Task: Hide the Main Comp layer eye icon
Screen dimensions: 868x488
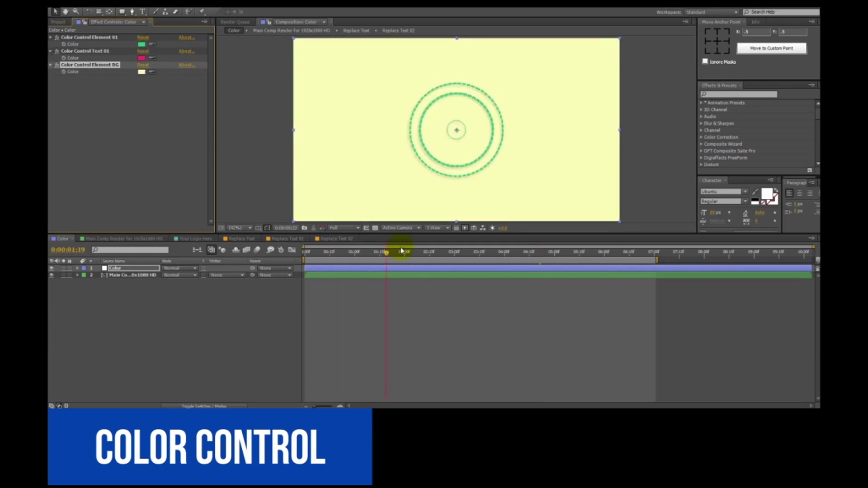Action: pos(52,275)
